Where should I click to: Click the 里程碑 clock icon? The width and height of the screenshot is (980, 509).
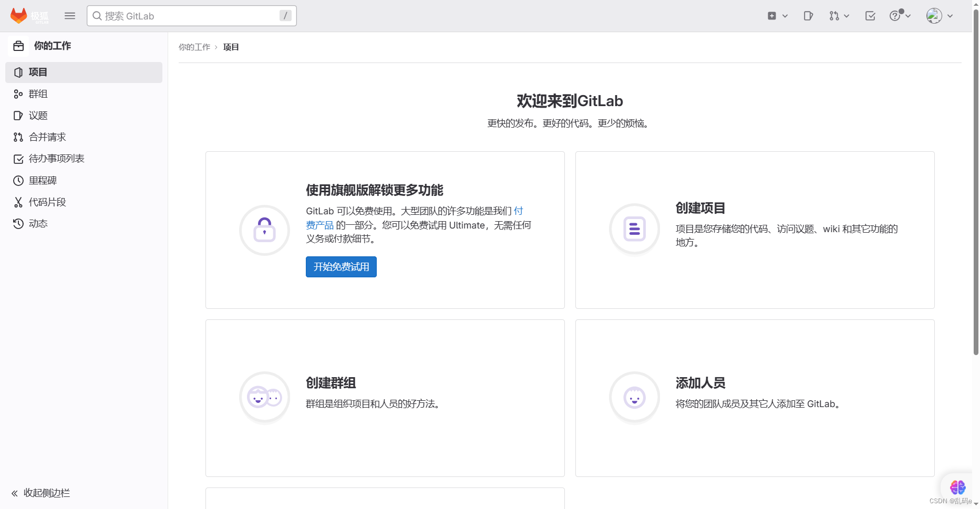click(x=18, y=181)
